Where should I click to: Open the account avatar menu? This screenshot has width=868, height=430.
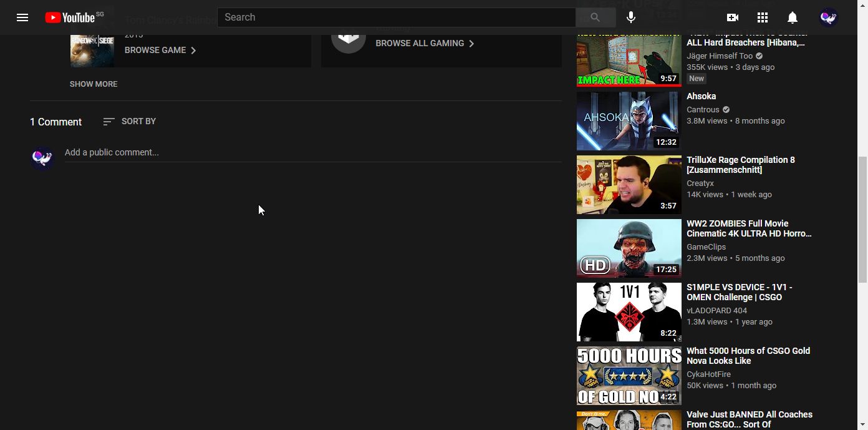(x=829, y=17)
